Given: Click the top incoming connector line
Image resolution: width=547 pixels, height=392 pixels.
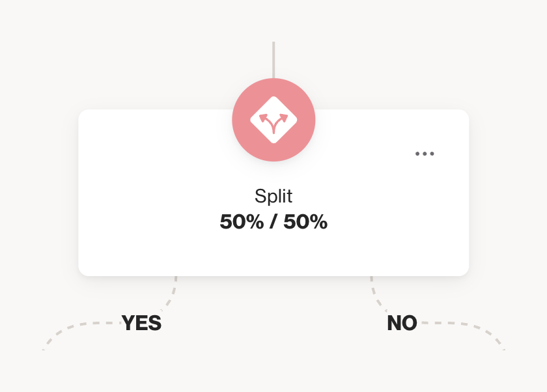Looking at the screenshot, I should (x=273, y=59).
